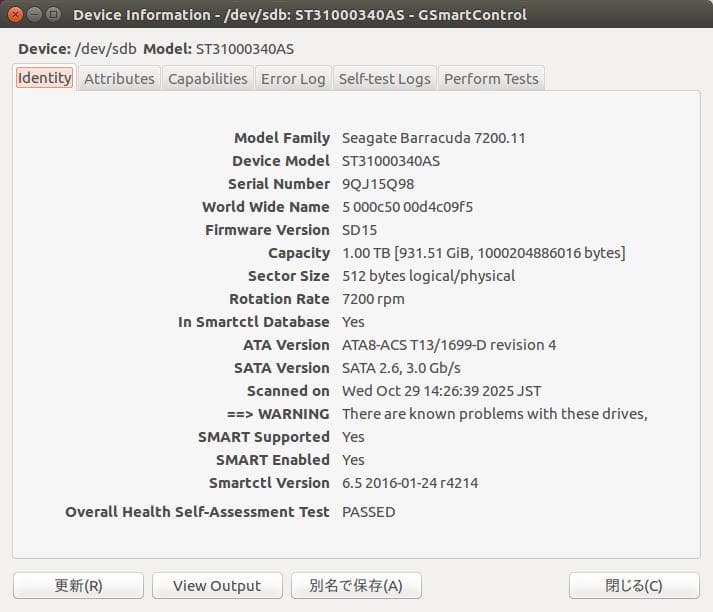713x612 pixels.
Task: Click firmware version SD15
Action: (x=359, y=230)
